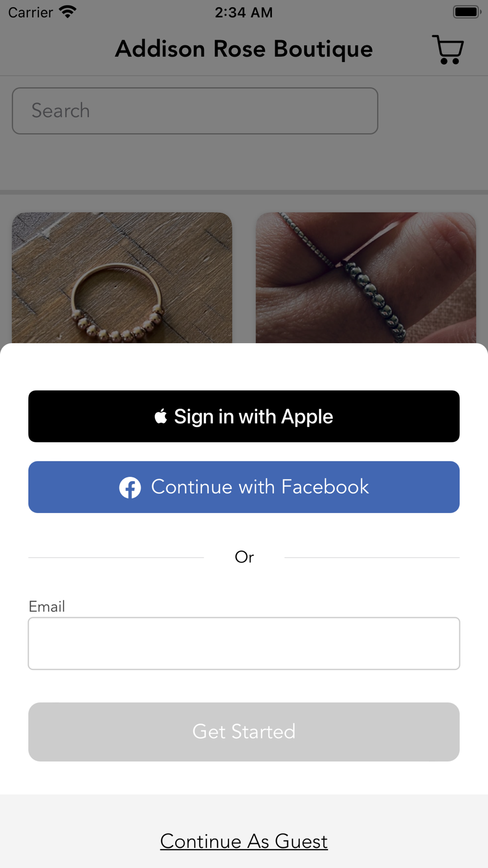Open the gold beaded ring thumbnail
The width and height of the screenshot is (488, 868).
[x=122, y=278]
